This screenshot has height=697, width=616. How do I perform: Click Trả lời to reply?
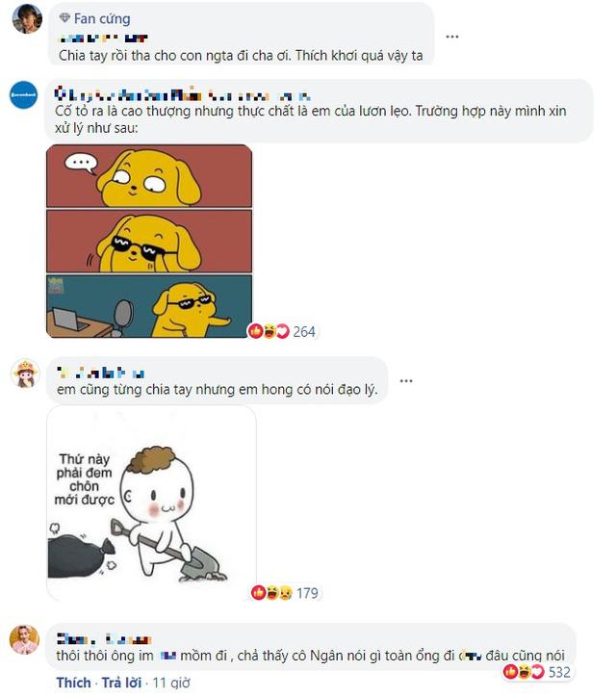coord(120,683)
